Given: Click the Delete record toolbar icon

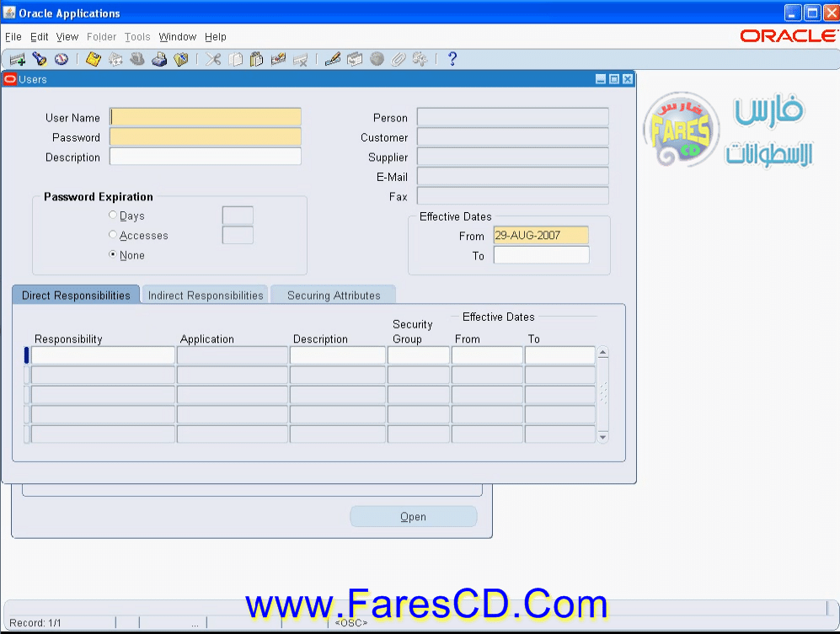Looking at the screenshot, I should tap(301, 59).
